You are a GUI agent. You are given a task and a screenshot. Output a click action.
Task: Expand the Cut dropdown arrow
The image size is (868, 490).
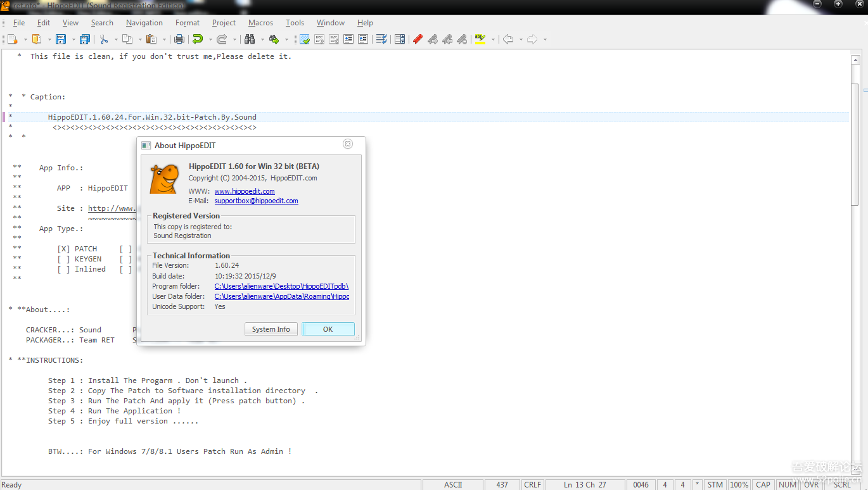[x=116, y=39]
